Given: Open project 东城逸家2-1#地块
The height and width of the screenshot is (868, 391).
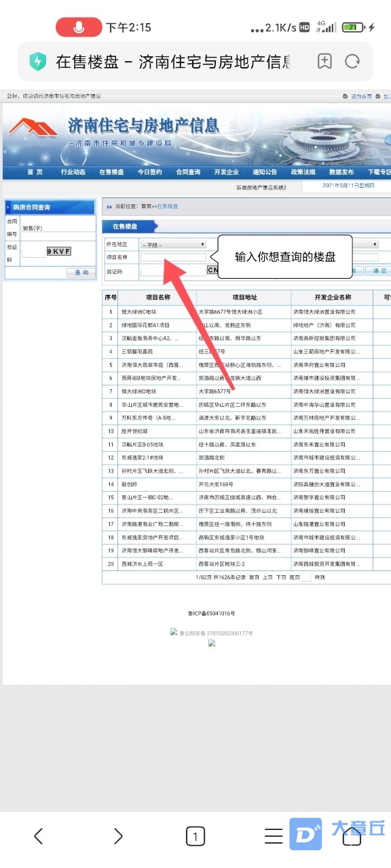Looking at the screenshot, I should [143, 457].
